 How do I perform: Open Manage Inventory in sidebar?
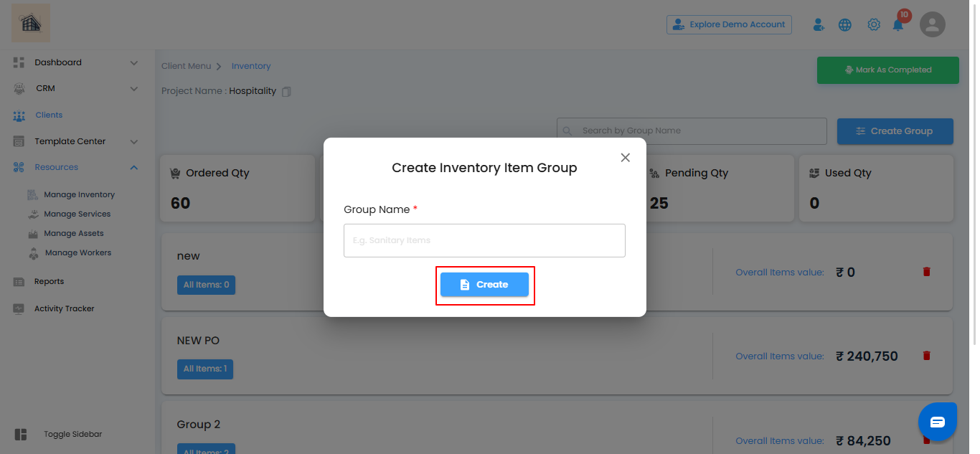(x=79, y=194)
